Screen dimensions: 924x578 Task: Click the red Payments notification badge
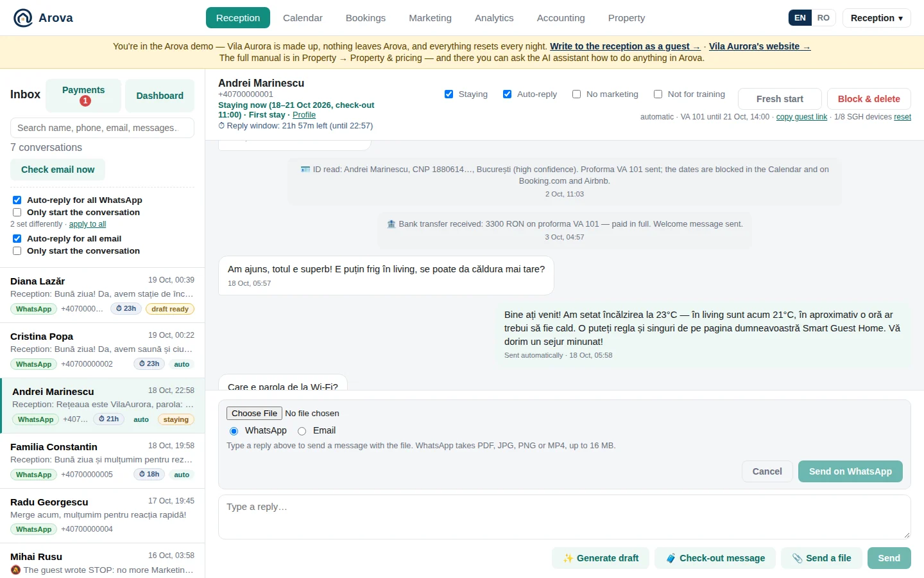(x=85, y=101)
